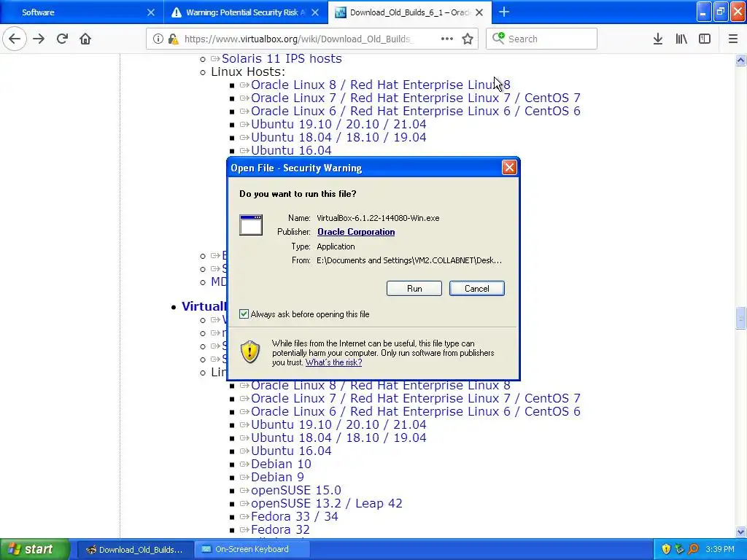The height and width of the screenshot is (560, 747).
Task: Close the Software tab
Action: 150,12
